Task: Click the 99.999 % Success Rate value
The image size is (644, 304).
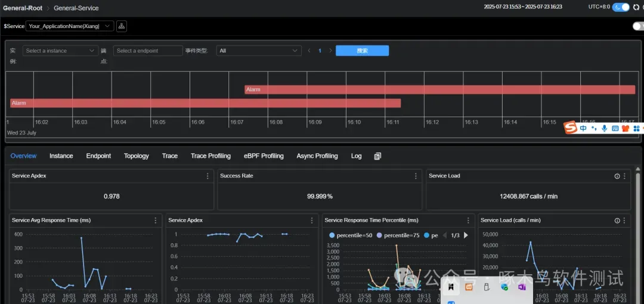Action: coord(320,196)
